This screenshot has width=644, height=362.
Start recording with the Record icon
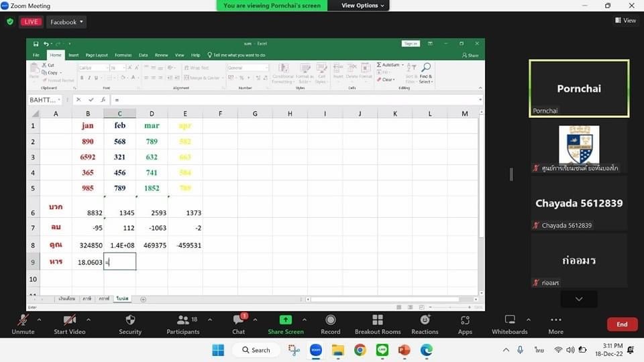click(x=330, y=320)
